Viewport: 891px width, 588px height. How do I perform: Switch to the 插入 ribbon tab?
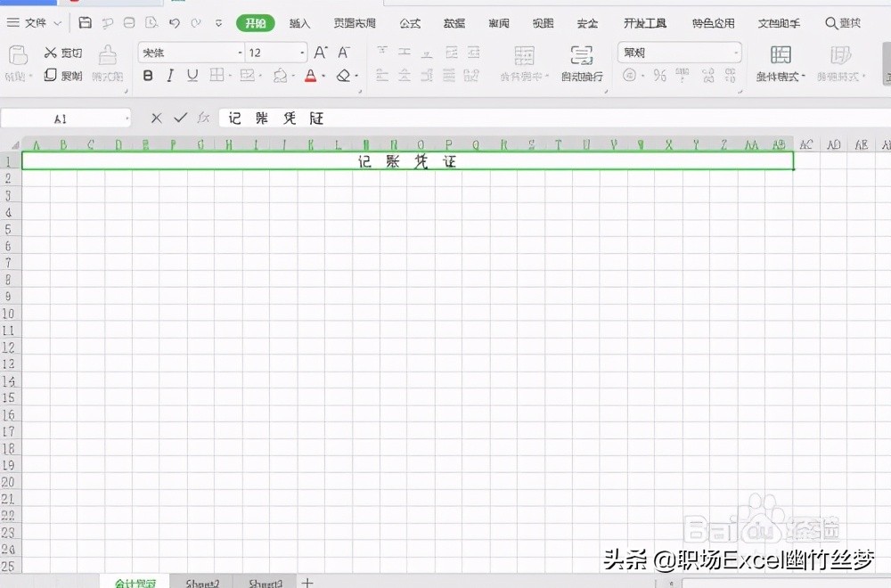click(x=298, y=23)
